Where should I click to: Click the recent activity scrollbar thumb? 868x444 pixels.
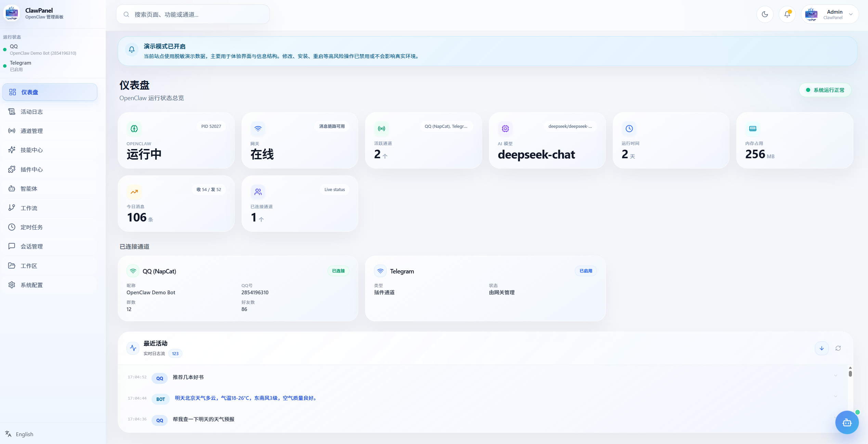click(850, 373)
